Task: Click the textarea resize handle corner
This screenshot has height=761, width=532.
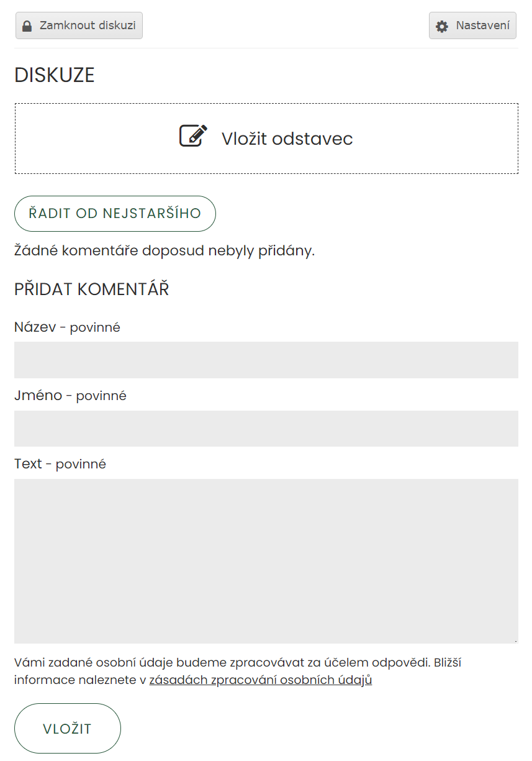Action: point(515,640)
